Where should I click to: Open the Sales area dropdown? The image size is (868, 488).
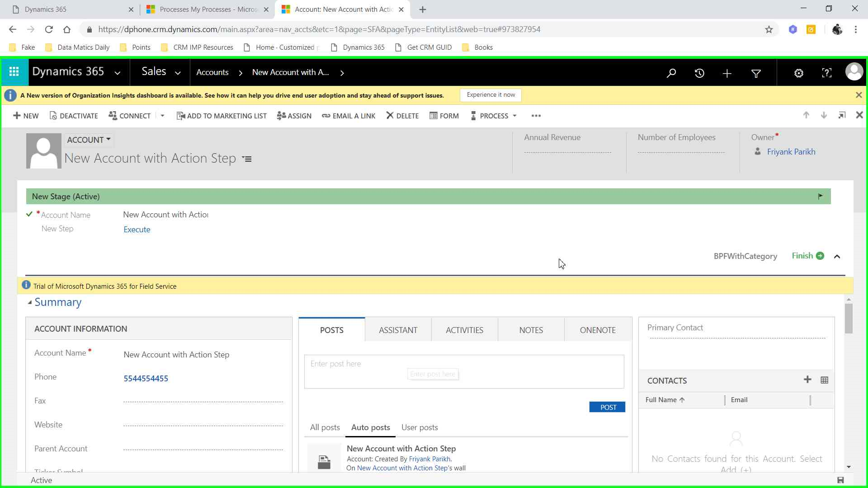pos(178,73)
